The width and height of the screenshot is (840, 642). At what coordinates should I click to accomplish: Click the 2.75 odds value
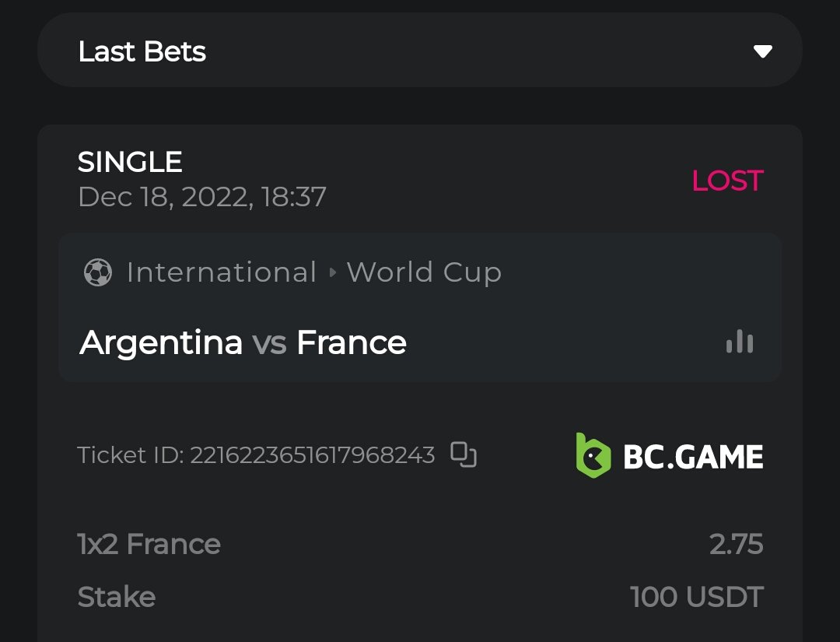pyautogui.click(x=736, y=544)
